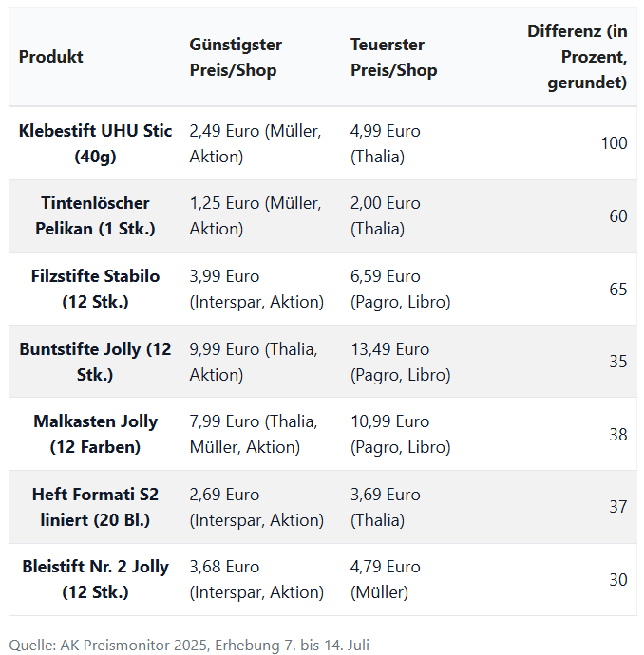This screenshot has width=644, height=655.
Task: Click the 37 percent difference value
Action: pos(617,507)
